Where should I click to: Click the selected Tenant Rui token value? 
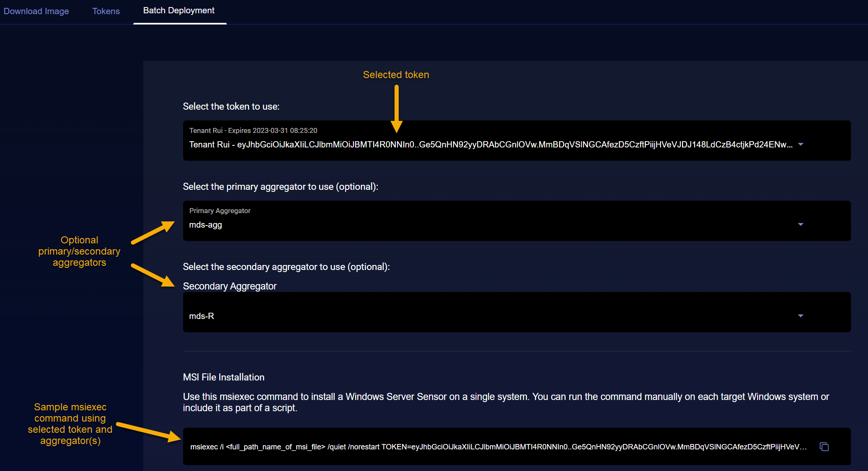click(x=490, y=145)
